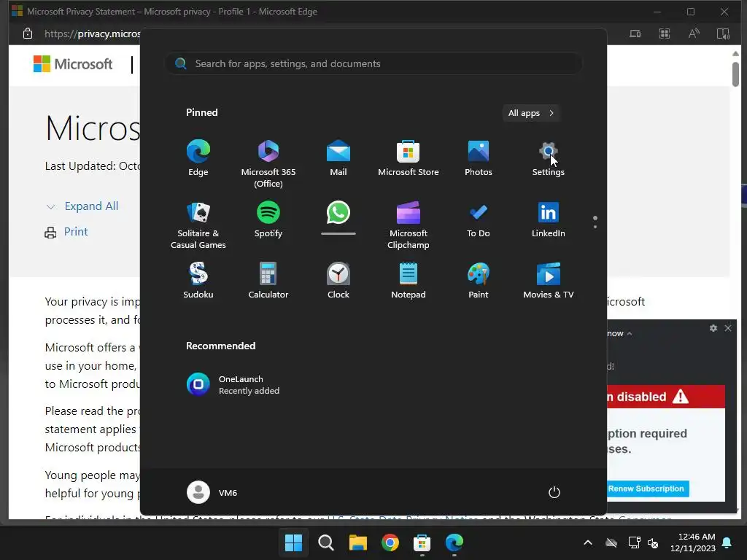747x560 pixels.
Task: Open taskbar Search
Action: (x=326, y=542)
